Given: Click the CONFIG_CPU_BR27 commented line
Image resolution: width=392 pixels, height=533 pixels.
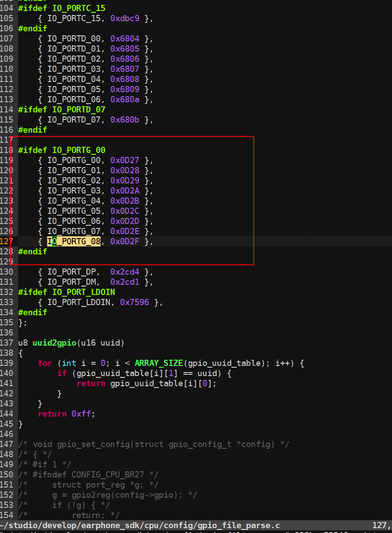Looking at the screenshot, I should click(x=88, y=475).
